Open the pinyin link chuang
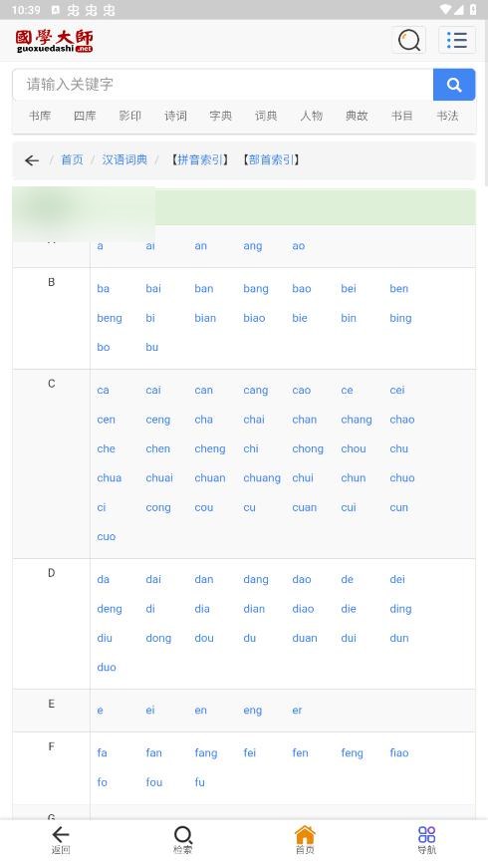Image resolution: width=488 pixels, height=868 pixels. pyautogui.click(x=262, y=478)
